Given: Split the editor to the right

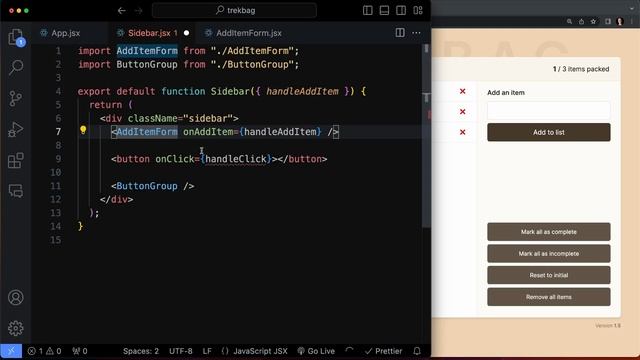Looking at the screenshot, I should 400,33.
